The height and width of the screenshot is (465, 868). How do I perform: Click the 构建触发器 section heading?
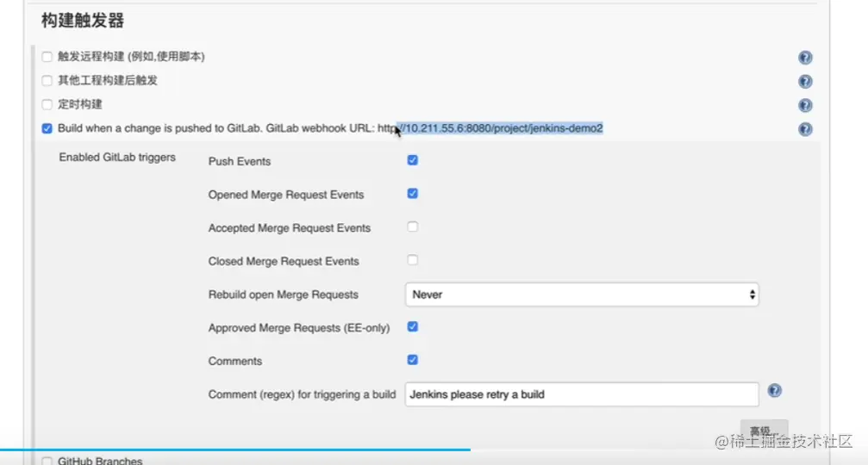[x=83, y=21]
